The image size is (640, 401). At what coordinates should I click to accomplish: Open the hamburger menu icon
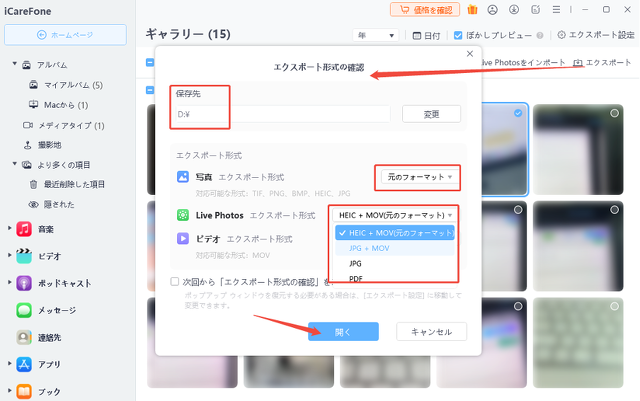(556, 9)
